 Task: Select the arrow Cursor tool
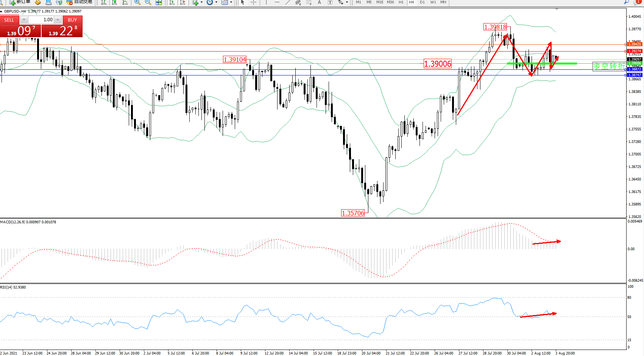(x=243, y=2)
